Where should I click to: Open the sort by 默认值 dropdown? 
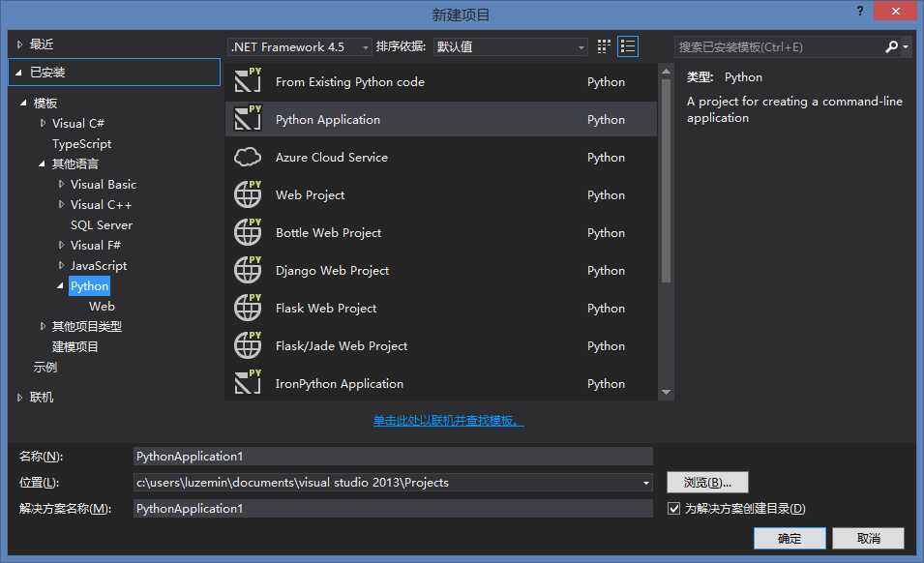[x=510, y=47]
